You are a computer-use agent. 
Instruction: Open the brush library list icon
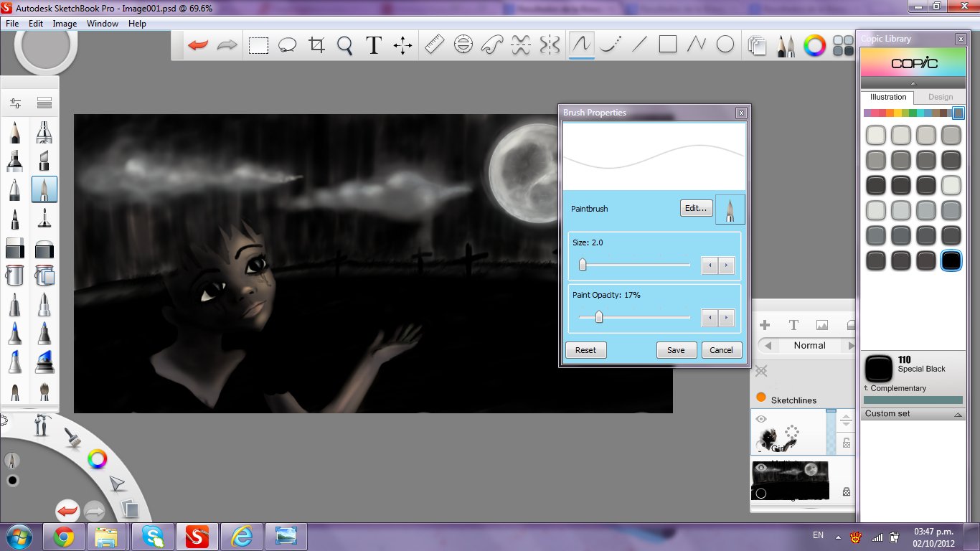click(44, 103)
